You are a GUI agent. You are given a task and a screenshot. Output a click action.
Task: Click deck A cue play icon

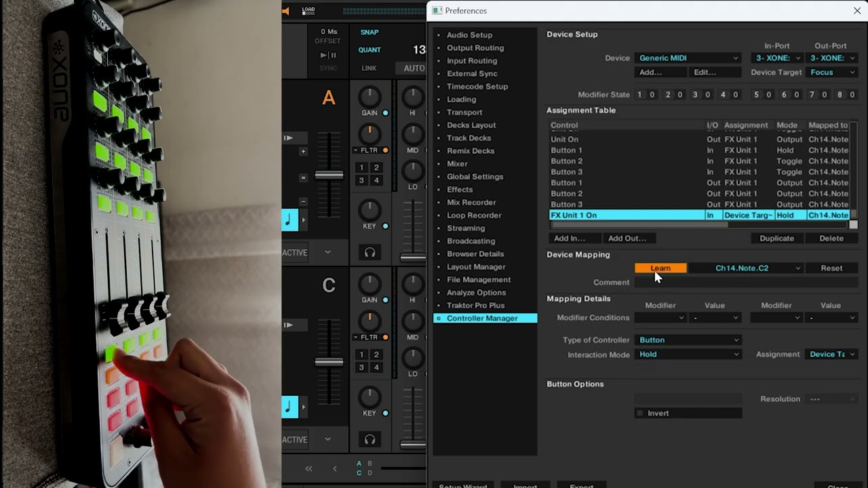click(x=289, y=138)
